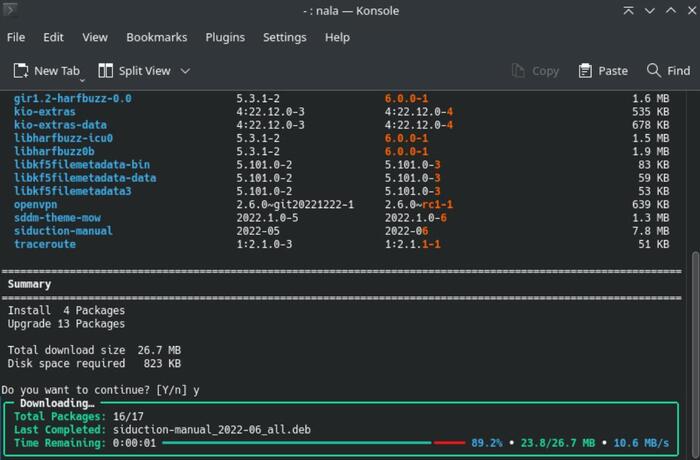Click the Paste clipboard icon
Viewport: 700px width, 460px height.
(x=586, y=71)
